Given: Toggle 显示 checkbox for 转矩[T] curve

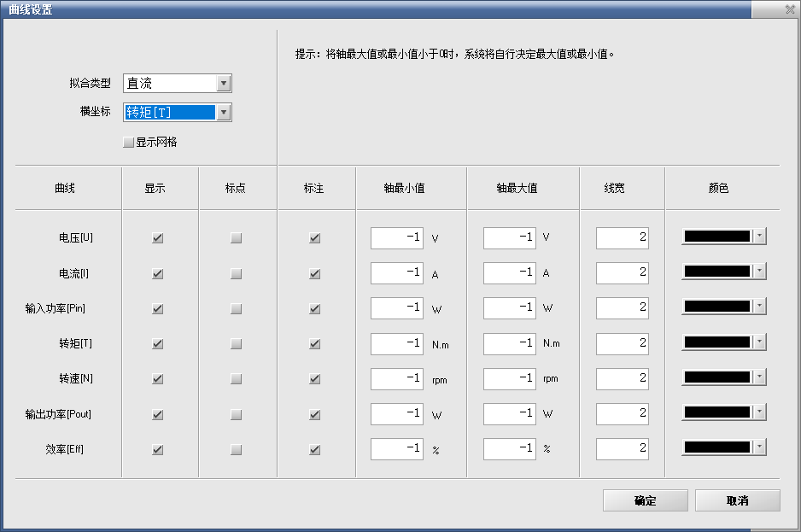Looking at the screenshot, I should click(157, 344).
